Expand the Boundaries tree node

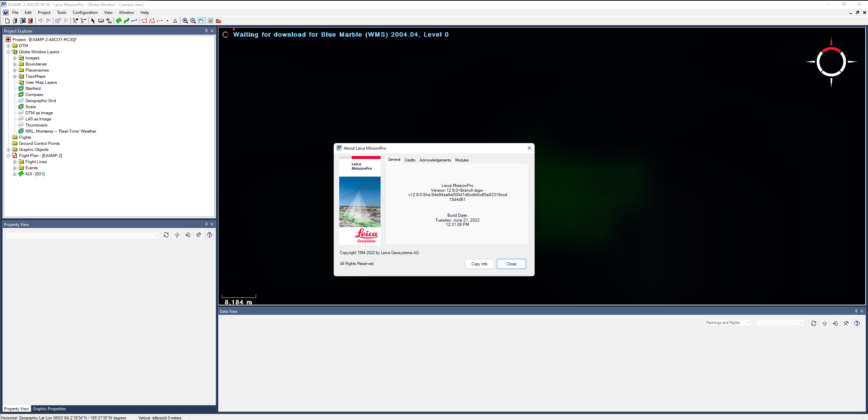[15, 64]
